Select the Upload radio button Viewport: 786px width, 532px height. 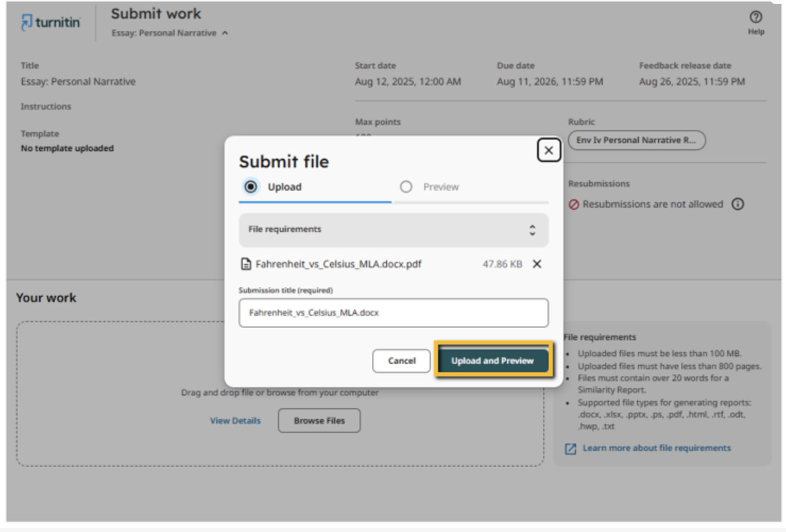(251, 187)
